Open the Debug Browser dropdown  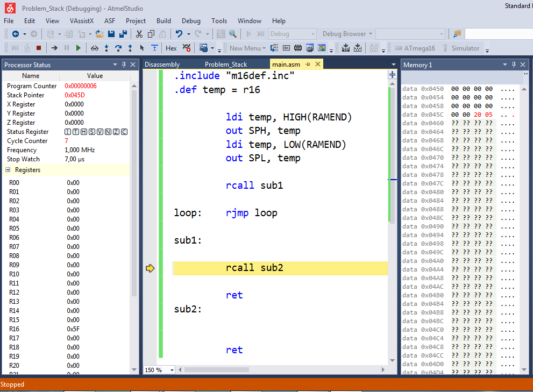pos(347,34)
